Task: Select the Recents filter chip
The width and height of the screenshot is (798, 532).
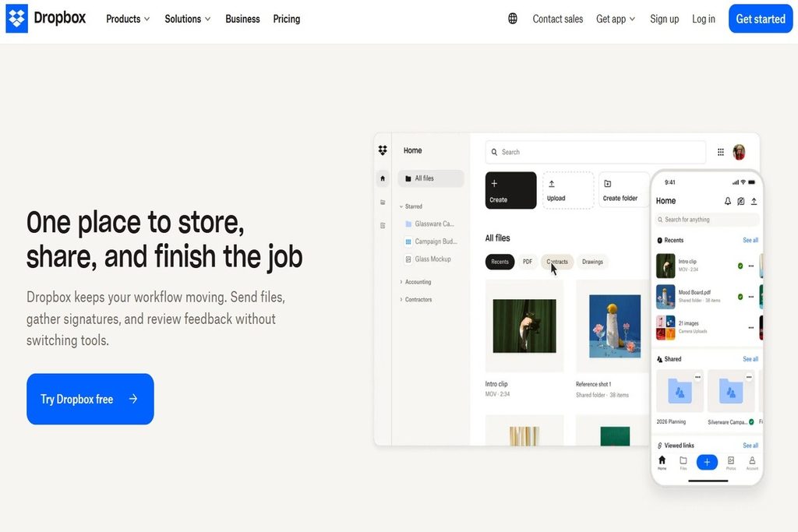Action: [x=500, y=262]
